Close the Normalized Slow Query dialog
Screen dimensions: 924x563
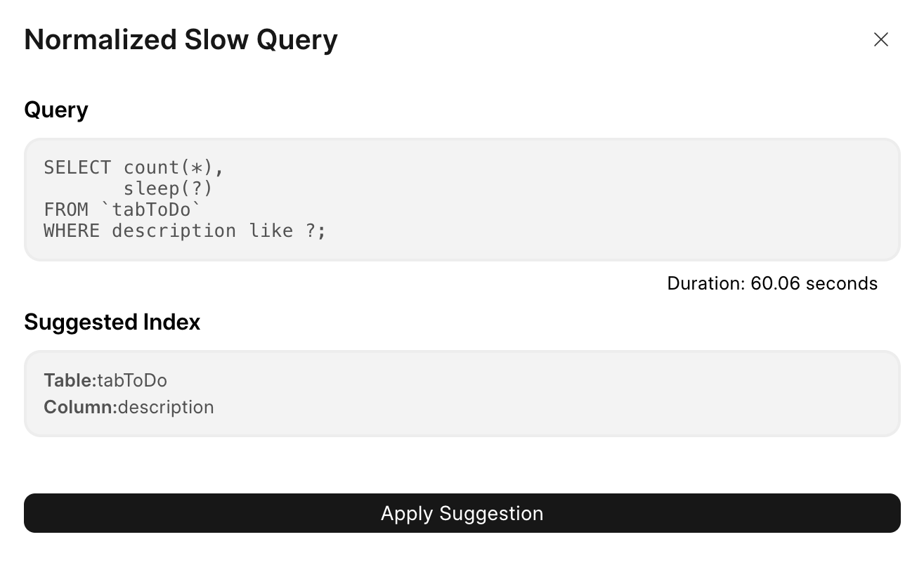click(x=880, y=39)
